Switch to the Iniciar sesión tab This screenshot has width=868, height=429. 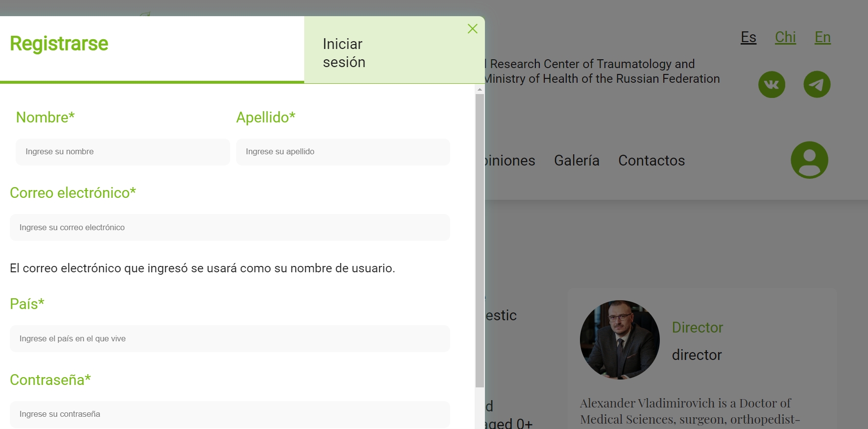point(344,53)
